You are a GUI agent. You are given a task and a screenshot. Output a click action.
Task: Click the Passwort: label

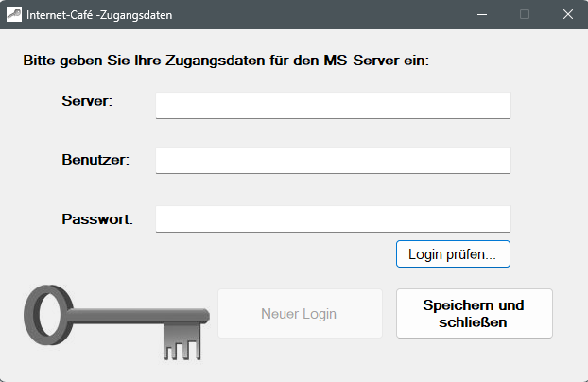pyautogui.click(x=96, y=218)
